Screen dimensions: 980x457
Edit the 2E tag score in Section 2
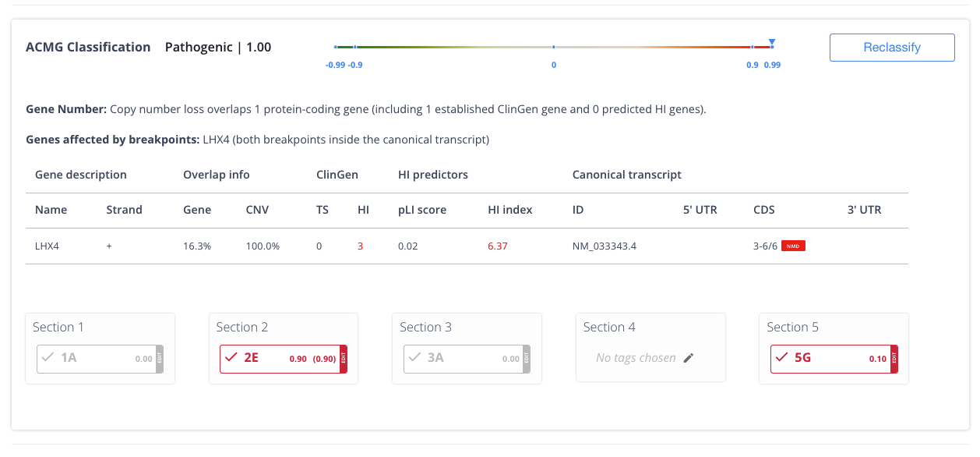(344, 359)
